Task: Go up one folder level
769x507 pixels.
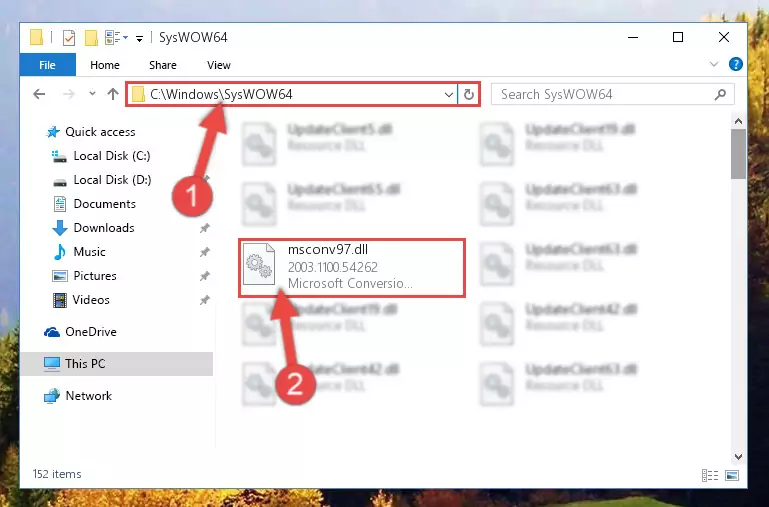Action: (x=113, y=94)
